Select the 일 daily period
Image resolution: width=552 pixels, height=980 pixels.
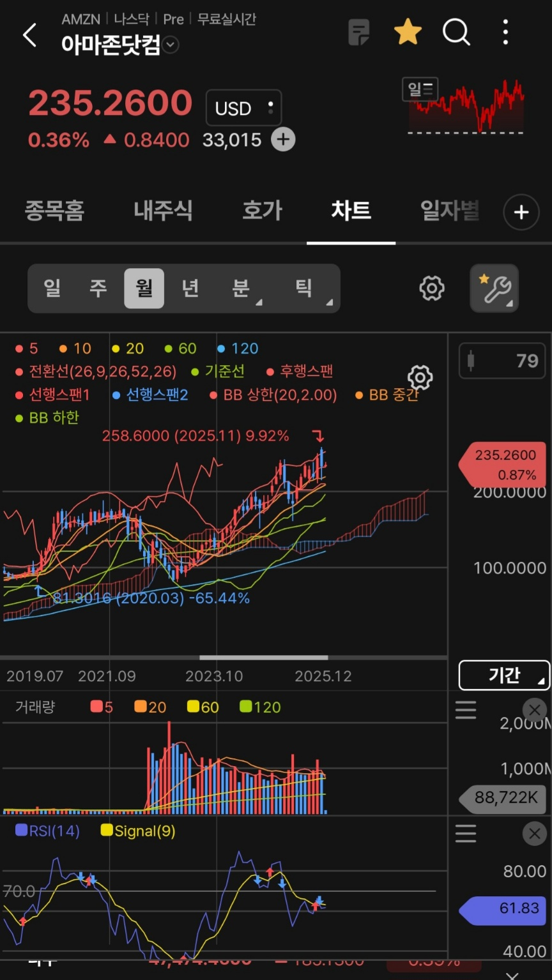coord(52,288)
